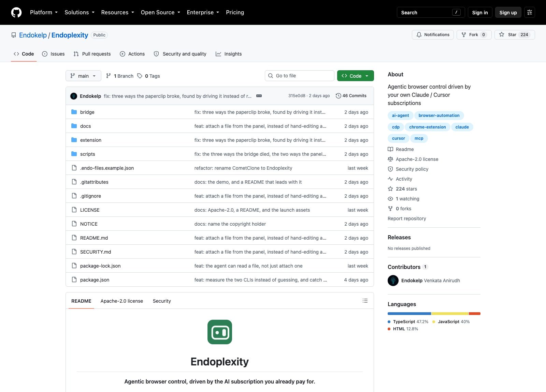546x392 pixels.
Task: Open the 0 Tags link
Action: point(149,76)
